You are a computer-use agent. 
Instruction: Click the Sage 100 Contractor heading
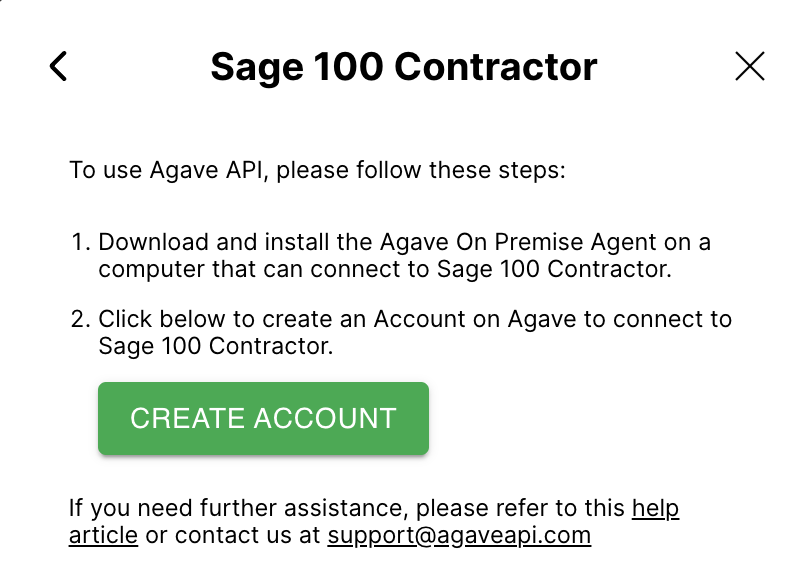(x=403, y=67)
